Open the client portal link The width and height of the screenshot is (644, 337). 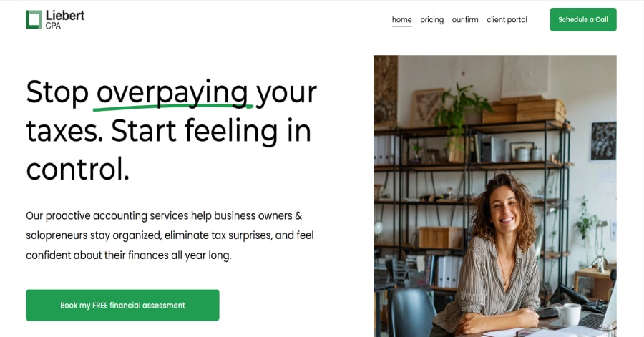pos(507,20)
